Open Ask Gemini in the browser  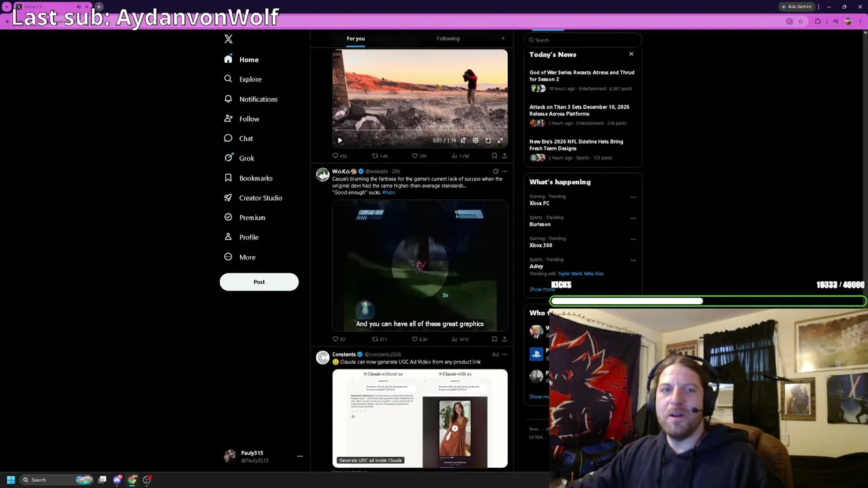click(796, 7)
